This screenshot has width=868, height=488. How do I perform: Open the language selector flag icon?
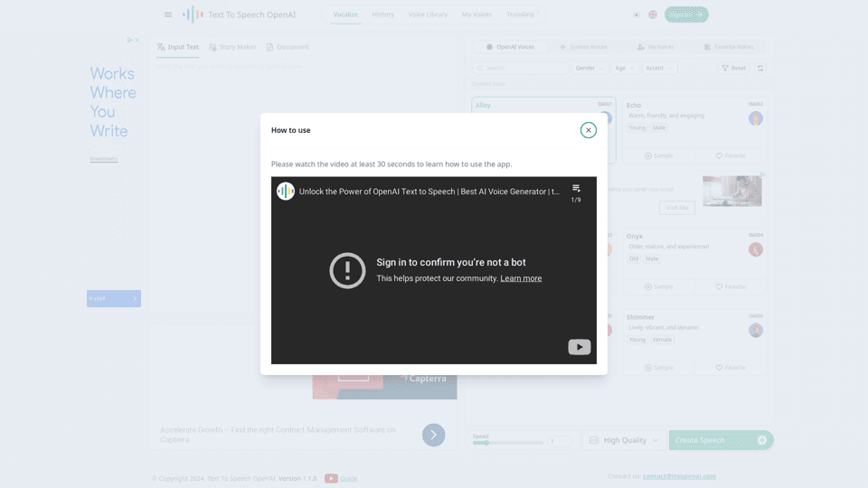pos(653,14)
